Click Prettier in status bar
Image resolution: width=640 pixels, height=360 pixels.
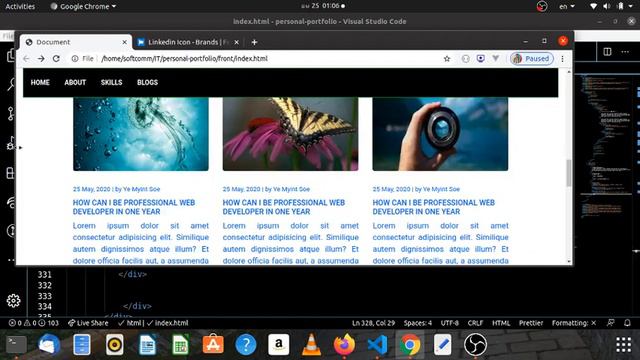(x=531, y=323)
